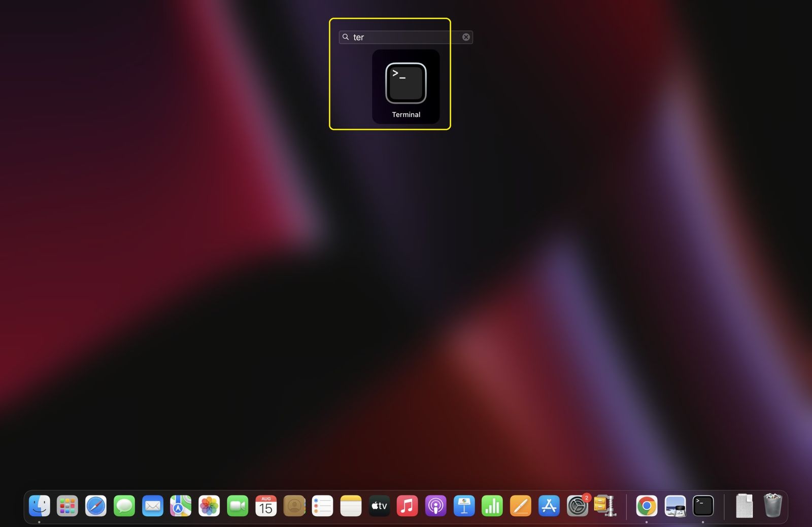Open the Music app
Image resolution: width=812 pixels, height=527 pixels.
pyautogui.click(x=407, y=506)
